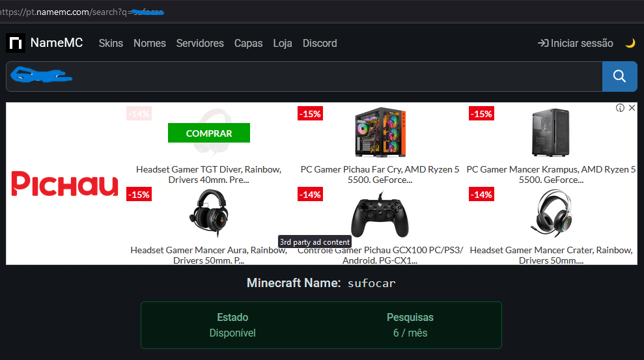Toggle dark mode with the moon icon
Viewport: 644px width, 360px height.
pos(630,43)
